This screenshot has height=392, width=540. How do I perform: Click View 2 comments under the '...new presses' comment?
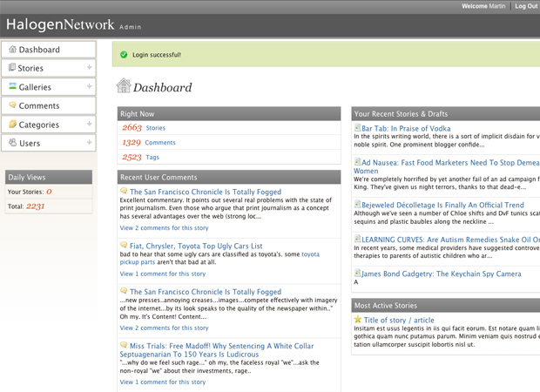[164, 328]
